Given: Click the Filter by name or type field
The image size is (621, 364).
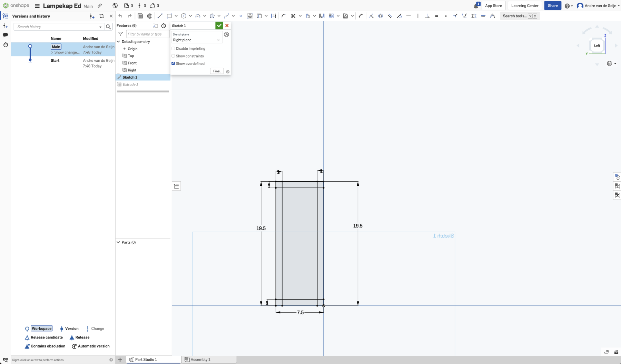Looking at the screenshot, I should tap(148, 34).
